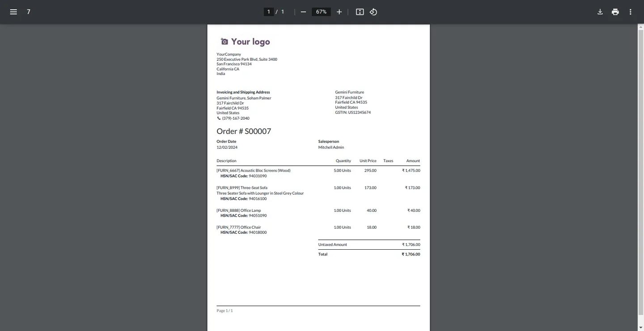Click the "Your logo" heading

(x=250, y=42)
